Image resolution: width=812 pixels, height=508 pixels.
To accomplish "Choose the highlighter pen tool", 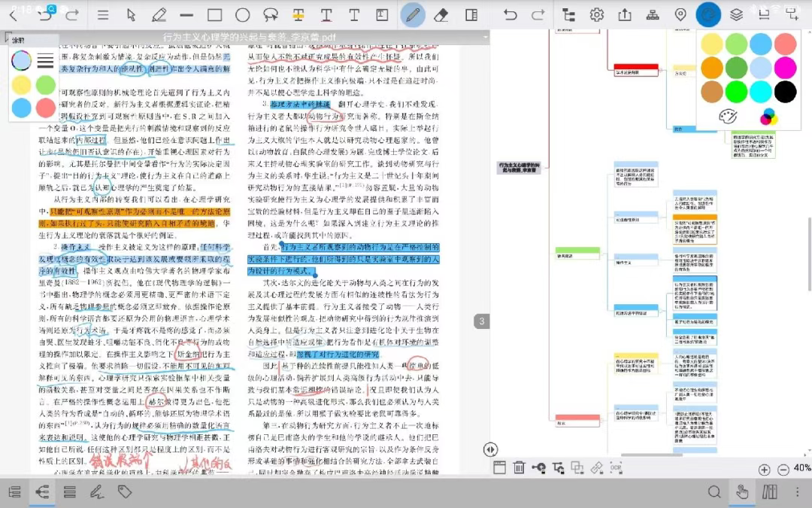I will click(159, 15).
